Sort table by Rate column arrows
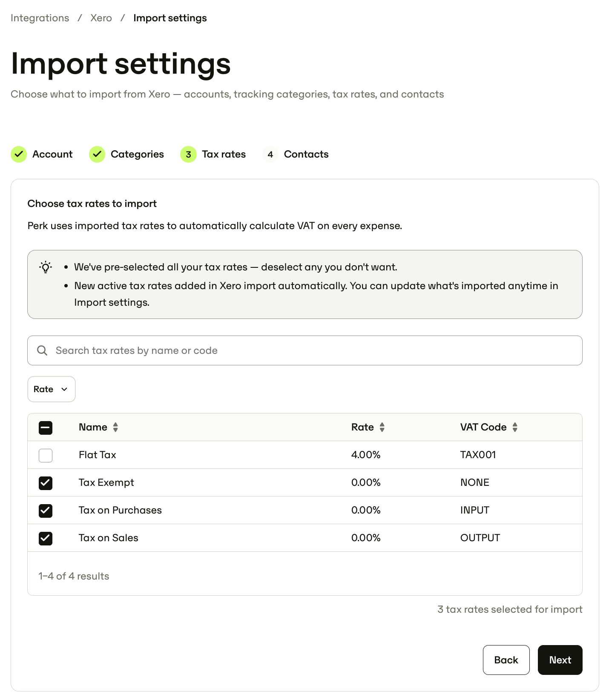 point(382,427)
